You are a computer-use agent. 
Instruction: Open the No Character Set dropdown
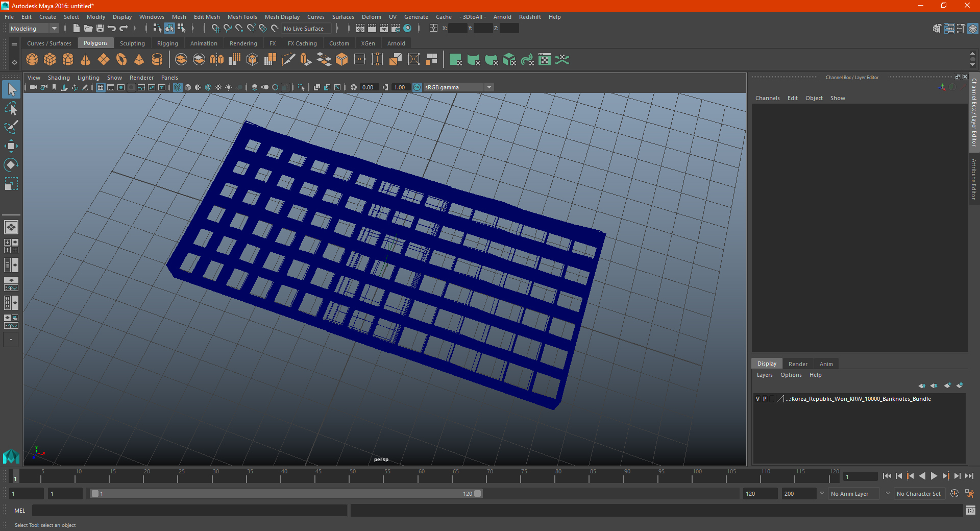[919, 494]
